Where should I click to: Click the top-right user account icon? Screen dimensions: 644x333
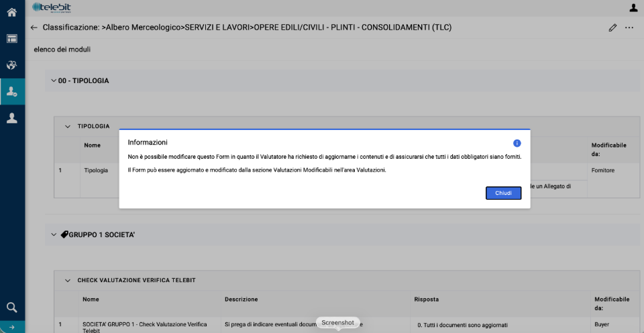[633, 8]
